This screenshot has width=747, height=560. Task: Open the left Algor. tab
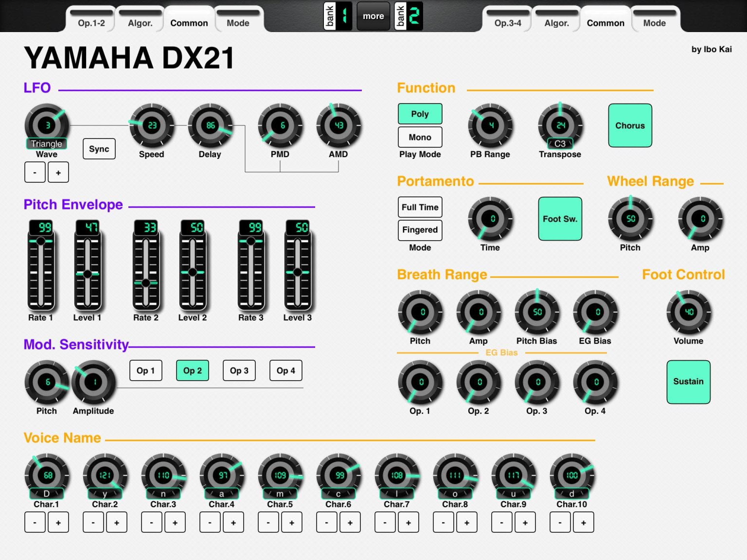pos(140,20)
